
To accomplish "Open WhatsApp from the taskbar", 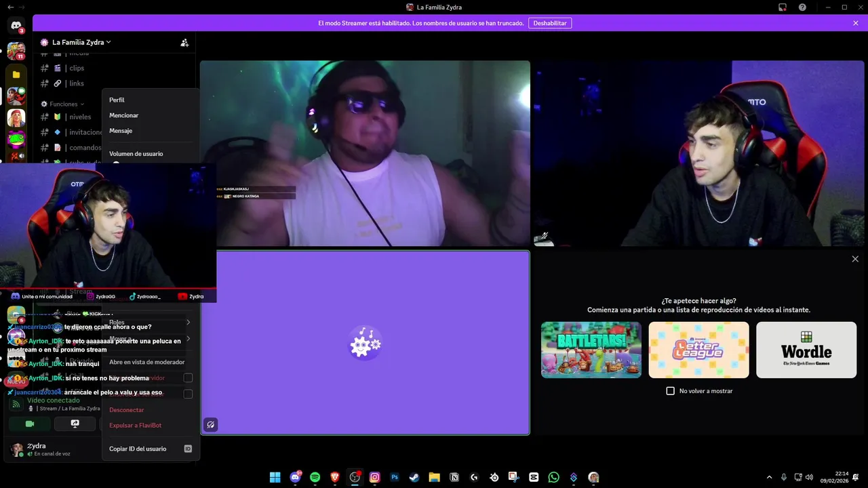I will coord(553,477).
